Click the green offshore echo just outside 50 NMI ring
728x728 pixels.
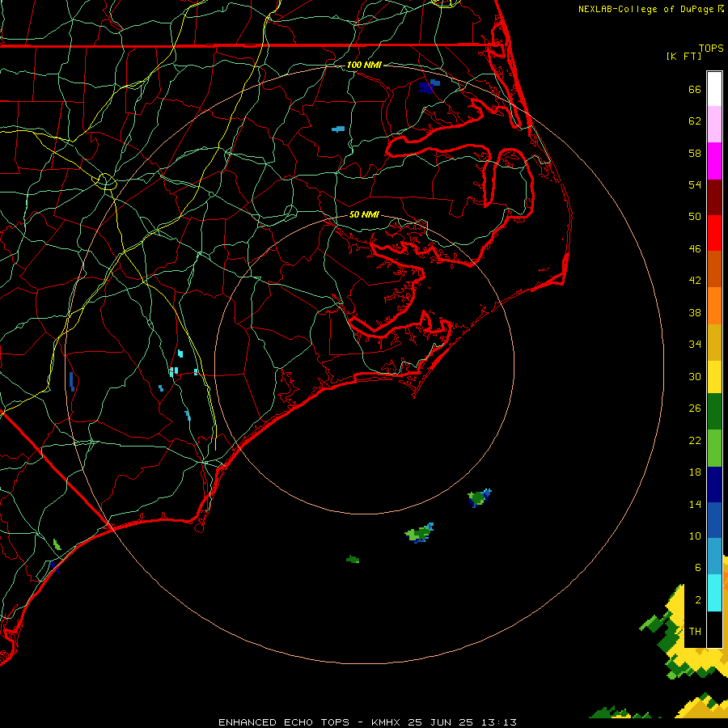(479, 497)
